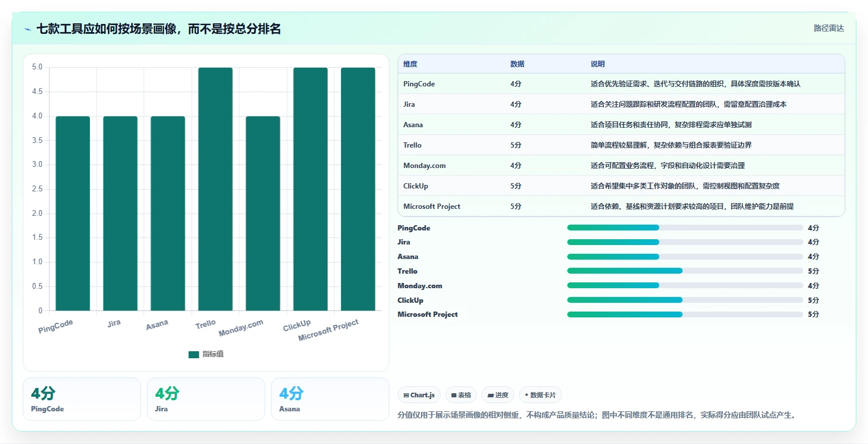This screenshot has width=868, height=444.
Task: Click Microsoft Project in the table's first column
Action: pyautogui.click(x=432, y=207)
